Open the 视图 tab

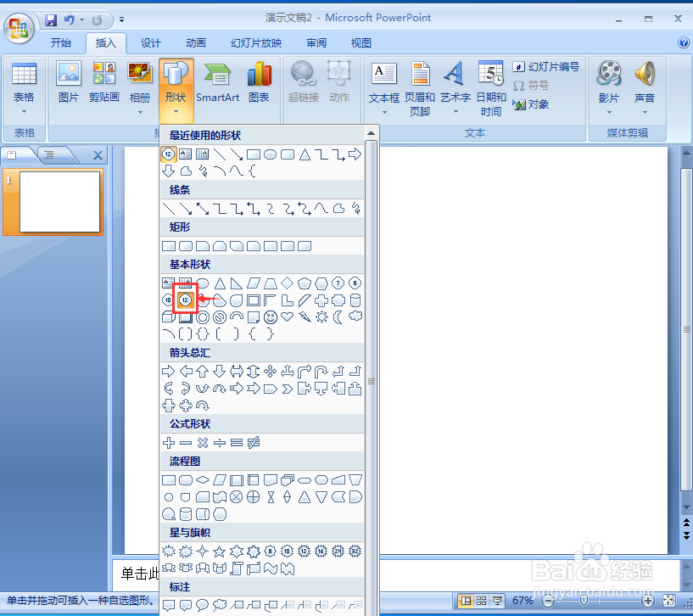point(361,43)
